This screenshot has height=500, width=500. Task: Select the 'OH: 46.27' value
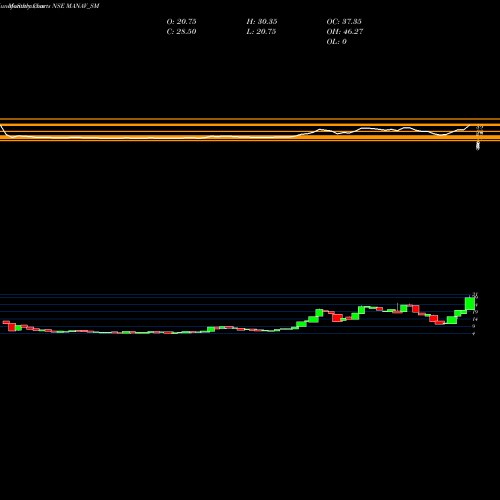[x=345, y=32]
